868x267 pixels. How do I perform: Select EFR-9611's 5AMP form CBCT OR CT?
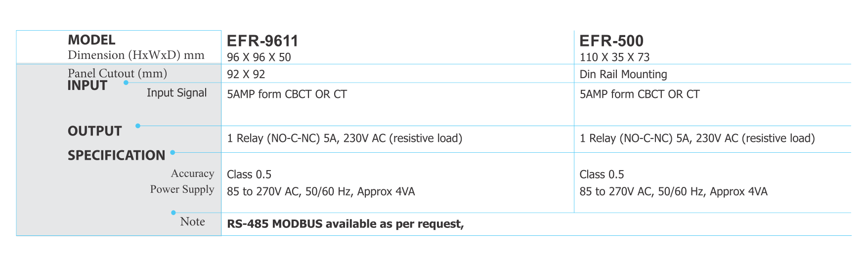[x=287, y=94]
